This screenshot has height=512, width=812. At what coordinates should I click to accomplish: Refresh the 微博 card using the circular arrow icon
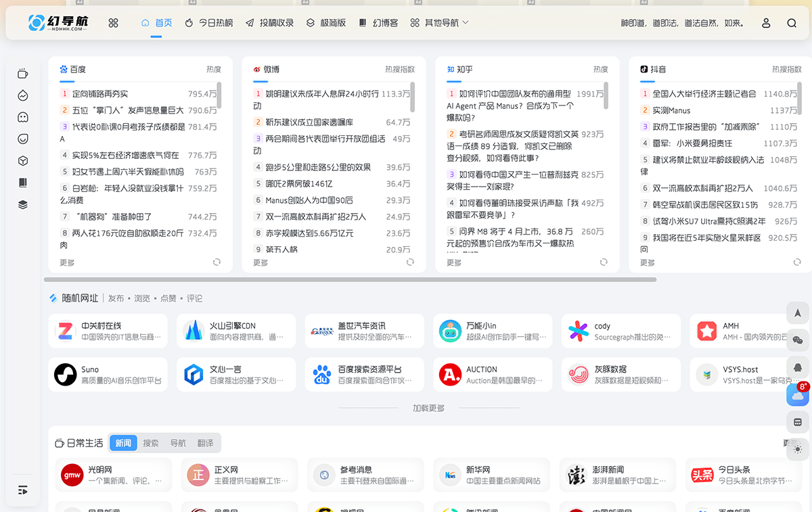tap(409, 261)
